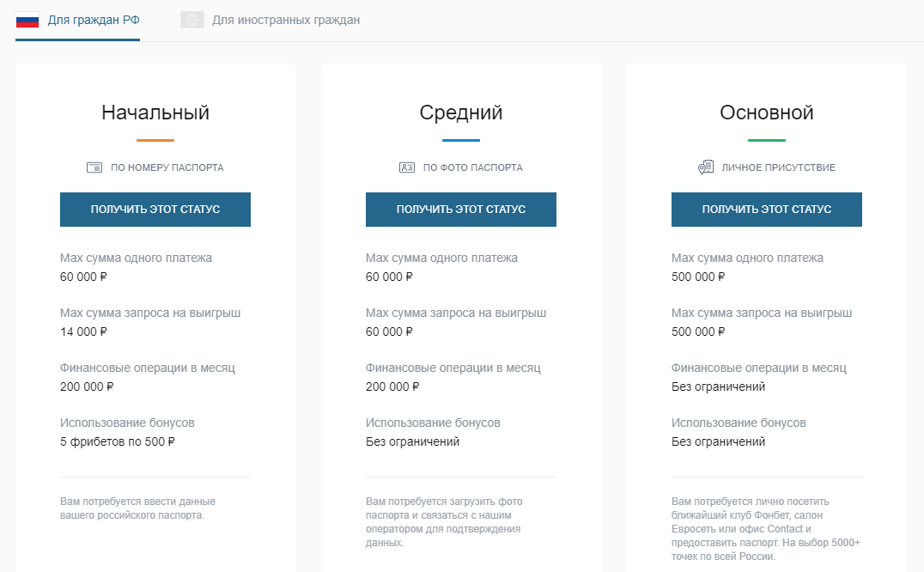Click the 5 фрибетов по 500 ₽ value
Screen dimensions: 924x572
[118, 441]
